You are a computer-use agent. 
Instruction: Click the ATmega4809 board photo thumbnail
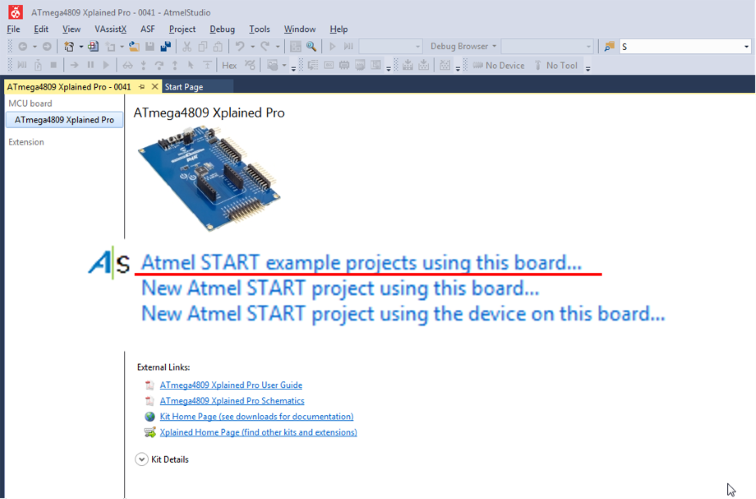[209, 178]
